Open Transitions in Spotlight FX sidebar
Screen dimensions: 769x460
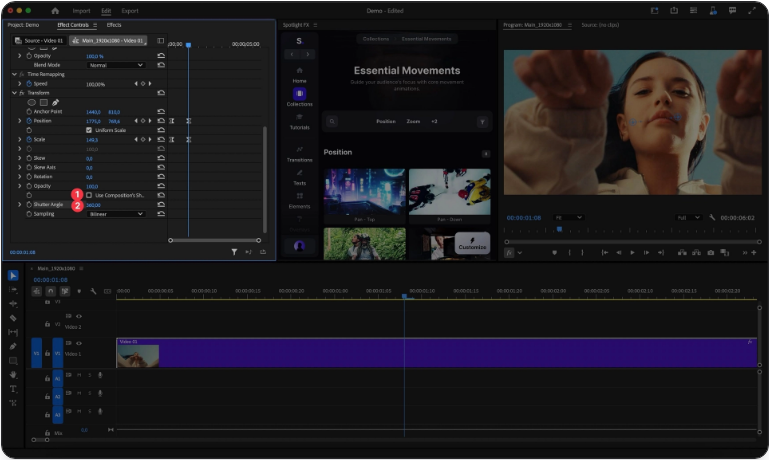[x=299, y=154]
